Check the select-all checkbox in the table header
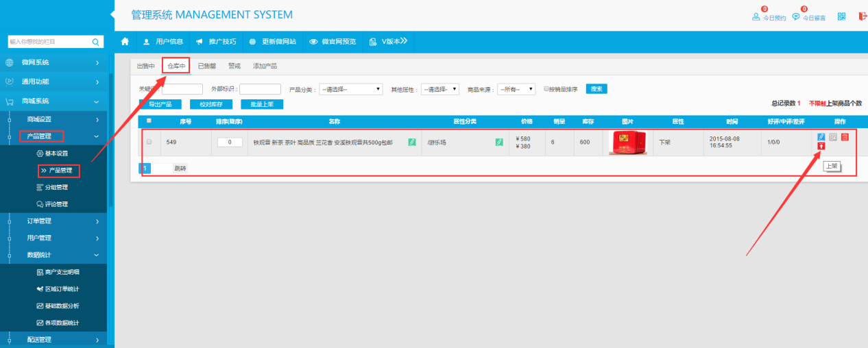868x348 pixels. [x=149, y=121]
